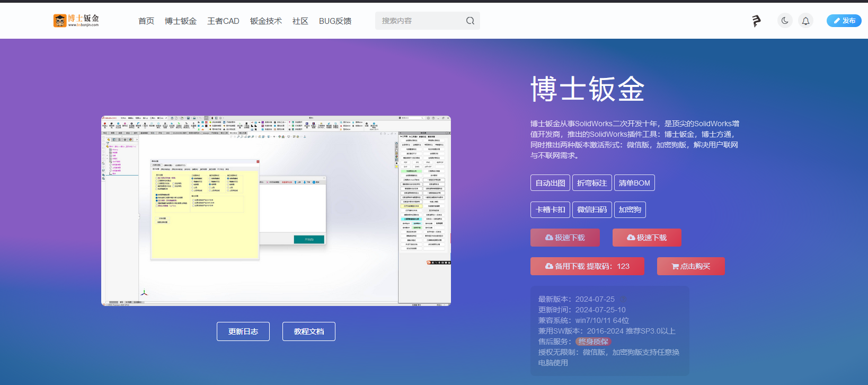
Task: Click the 终身质保 badge
Action: tap(593, 342)
